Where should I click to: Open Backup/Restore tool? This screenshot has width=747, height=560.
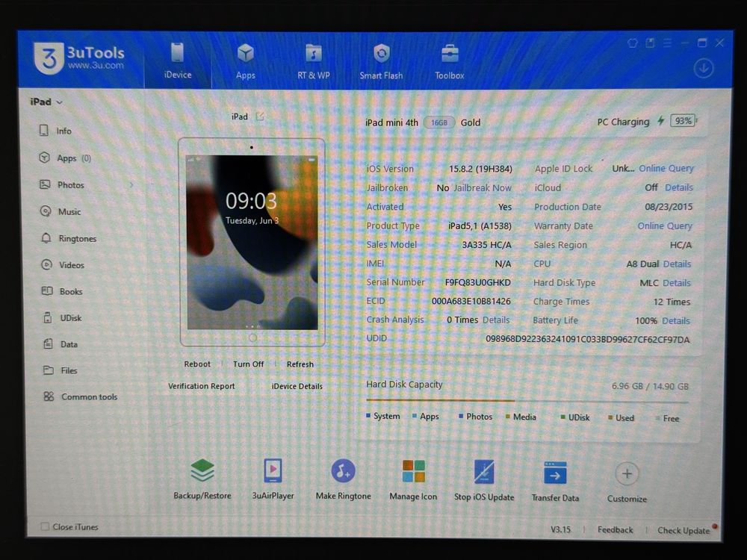tap(202, 479)
